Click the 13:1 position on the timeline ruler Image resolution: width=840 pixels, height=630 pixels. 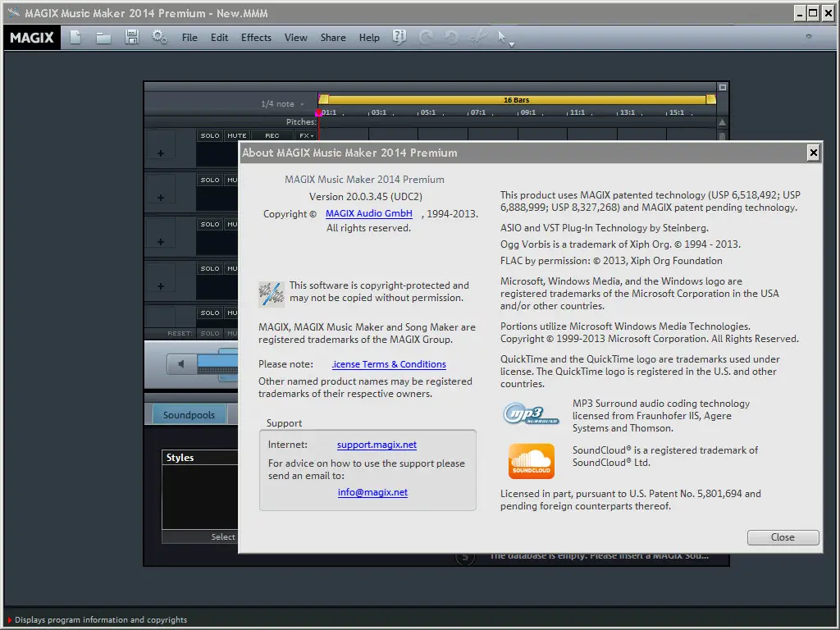627,112
